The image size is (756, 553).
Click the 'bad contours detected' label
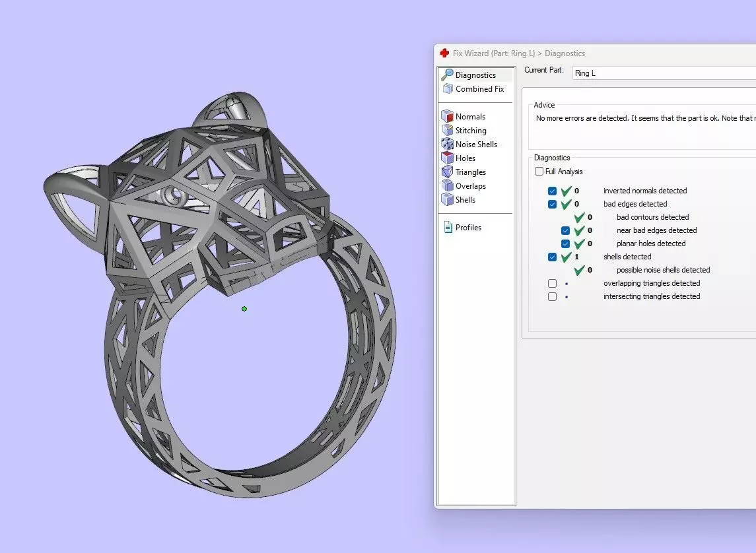point(652,217)
